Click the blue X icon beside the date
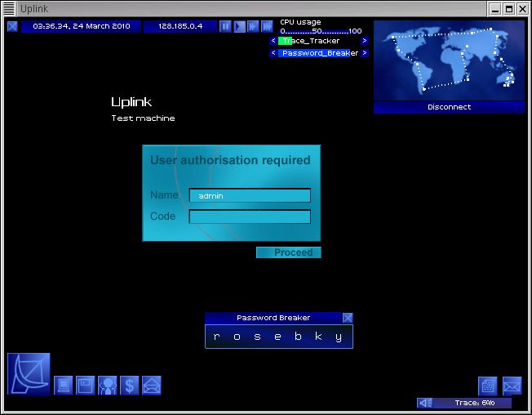Image resolution: width=532 pixels, height=415 pixels. [x=12, y=26]
